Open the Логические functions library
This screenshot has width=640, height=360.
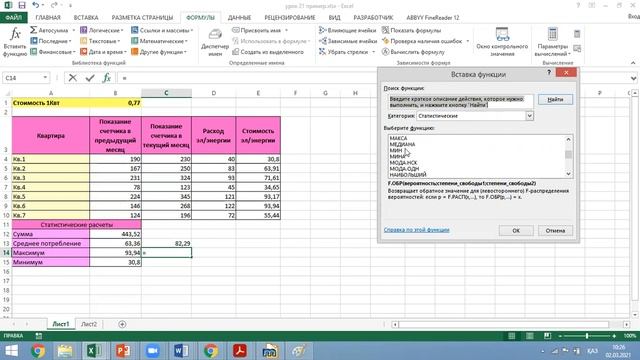(102, 30)
